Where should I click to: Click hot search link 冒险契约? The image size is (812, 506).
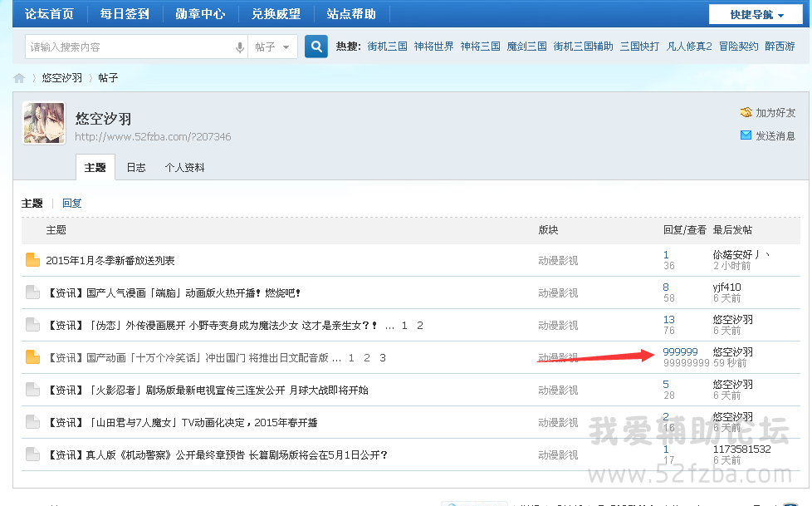click(738, 47)
